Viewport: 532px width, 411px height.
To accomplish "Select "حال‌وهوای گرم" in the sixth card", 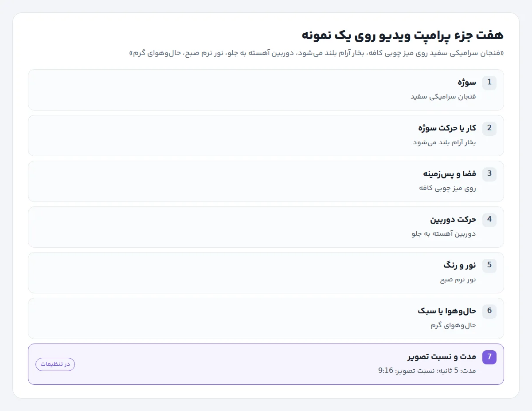I will 453,325.
